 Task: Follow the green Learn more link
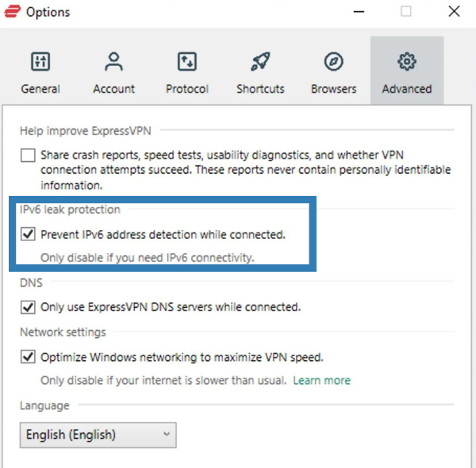coord(321,381)
